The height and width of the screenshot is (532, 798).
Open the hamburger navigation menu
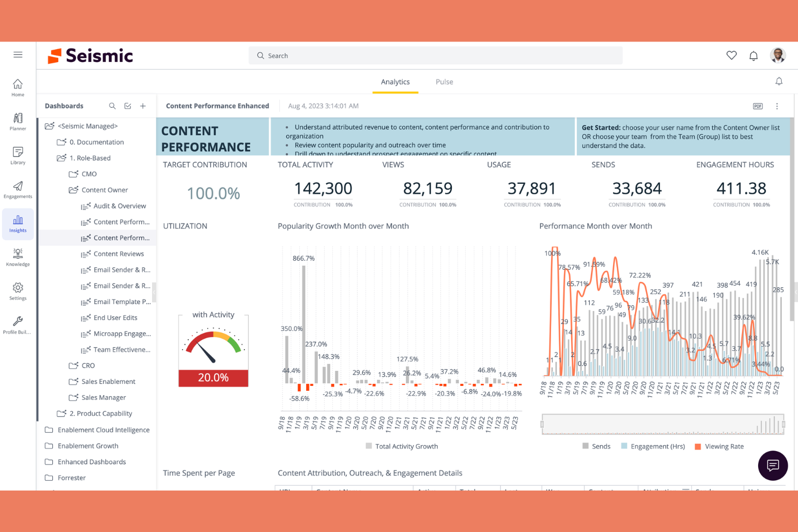(x=18, y=55)
